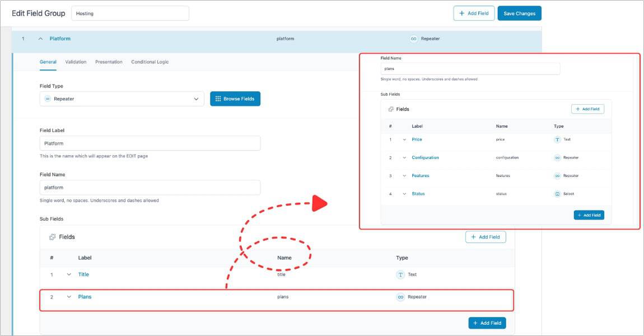
Task: Expand the Title sub field row
Action: 68,274
